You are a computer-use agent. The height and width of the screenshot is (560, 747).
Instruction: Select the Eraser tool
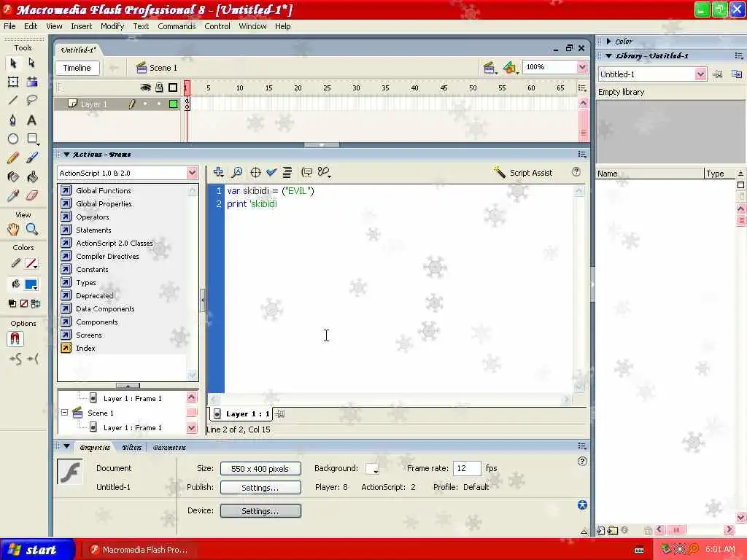[x=32, y=195]
